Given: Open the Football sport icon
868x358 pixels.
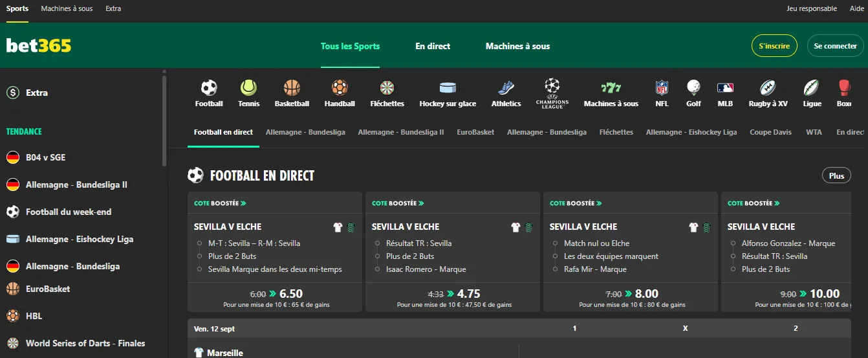Looking at the screenshot, I should pos(209,87).
